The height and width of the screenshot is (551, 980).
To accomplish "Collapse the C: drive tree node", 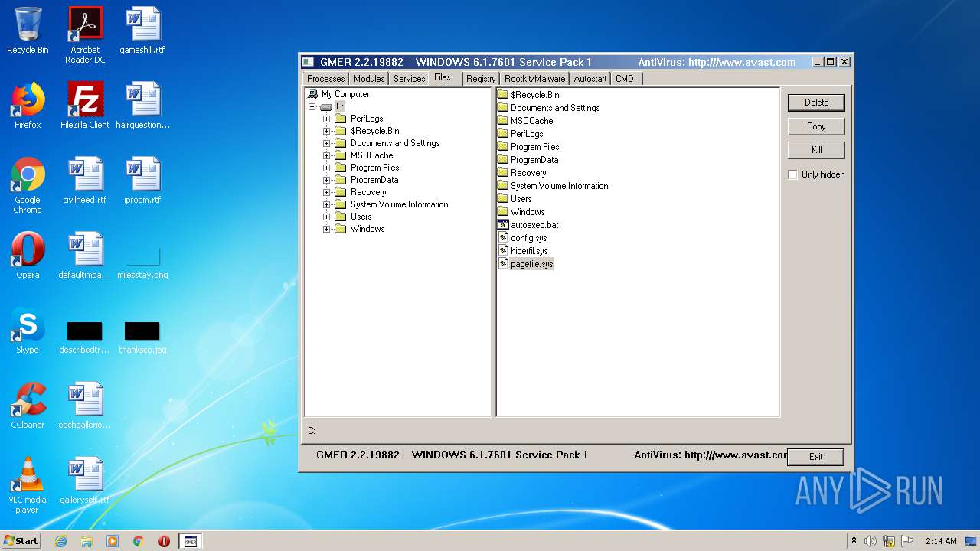I will click(312, 106).
